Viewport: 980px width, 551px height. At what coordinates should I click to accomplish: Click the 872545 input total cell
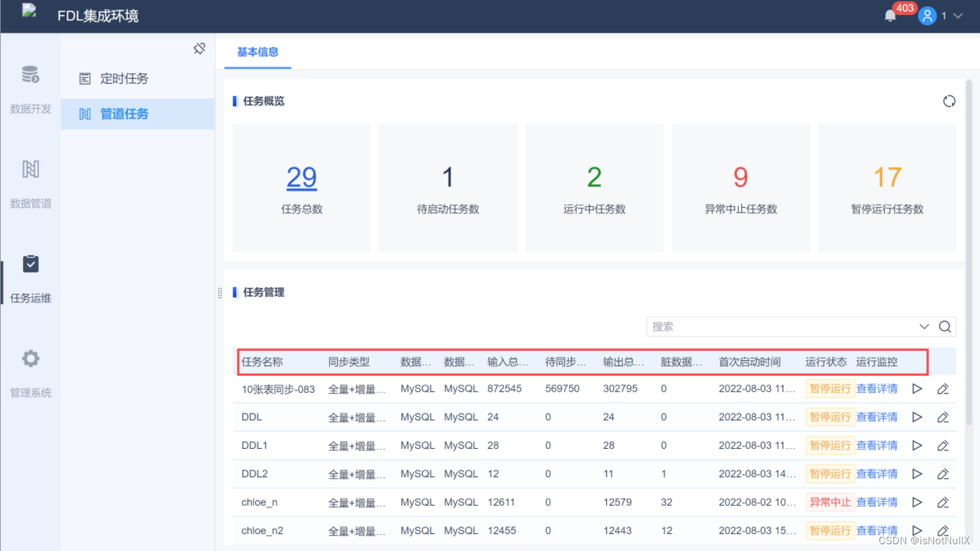pyautogui.click(x=504, y=389)
